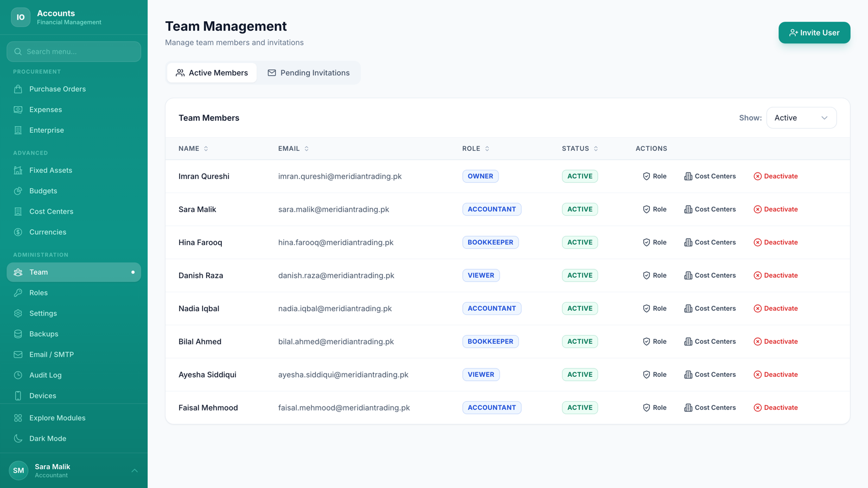Click Hina Farooq's BOOKKEEPER role badge
The width and height of the screenshot is (868, 488).
(x=490, y=242)
